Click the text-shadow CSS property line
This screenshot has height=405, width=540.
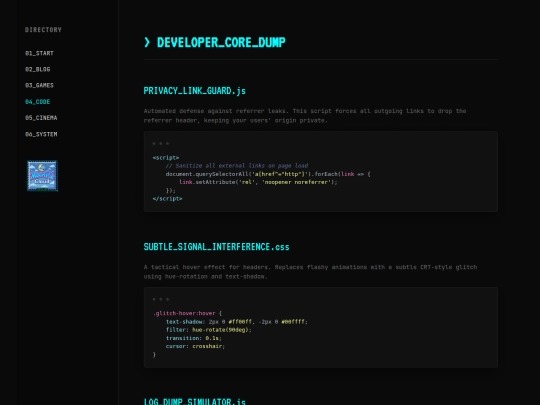237,322
